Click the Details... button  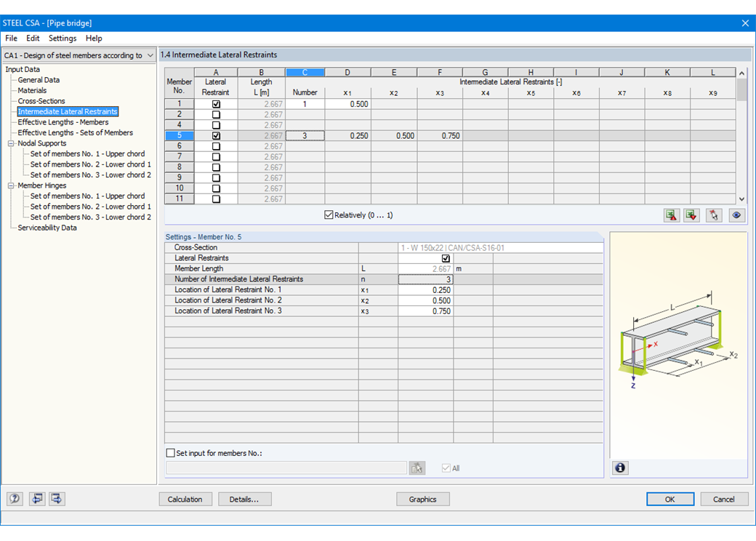click(244, 499)
